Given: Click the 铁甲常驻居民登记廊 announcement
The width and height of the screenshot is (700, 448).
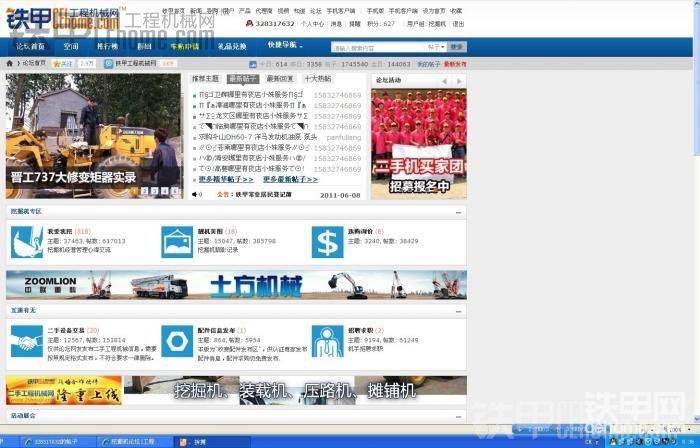Looking at the screenshot, I should [263, 195].
